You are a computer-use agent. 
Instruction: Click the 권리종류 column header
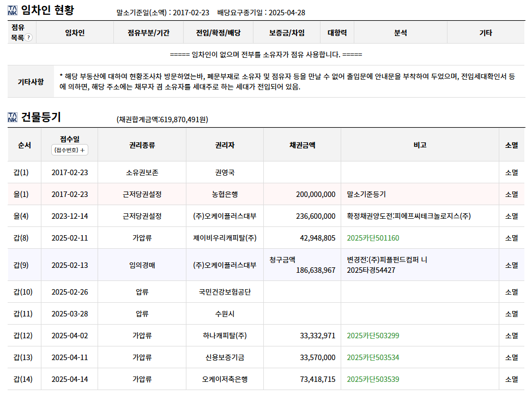point(142,145)
